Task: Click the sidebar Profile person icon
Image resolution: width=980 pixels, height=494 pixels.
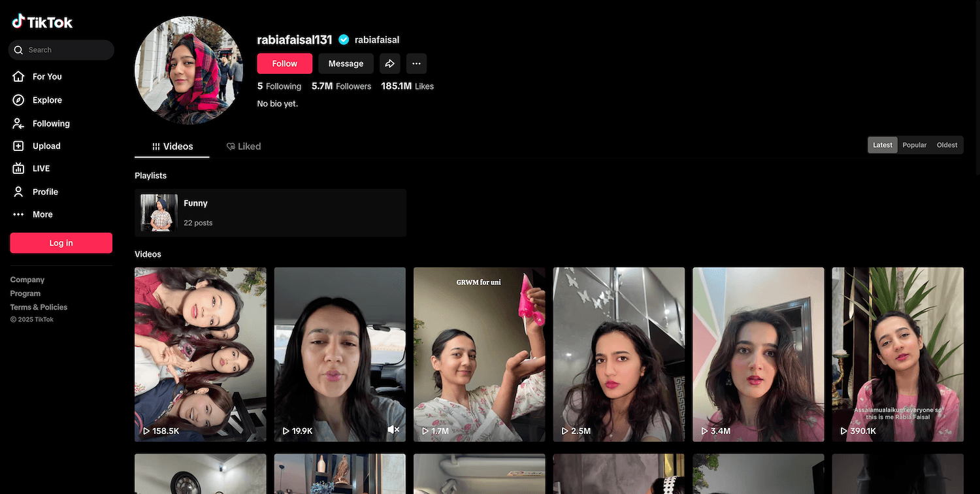Action: point(19,191)
